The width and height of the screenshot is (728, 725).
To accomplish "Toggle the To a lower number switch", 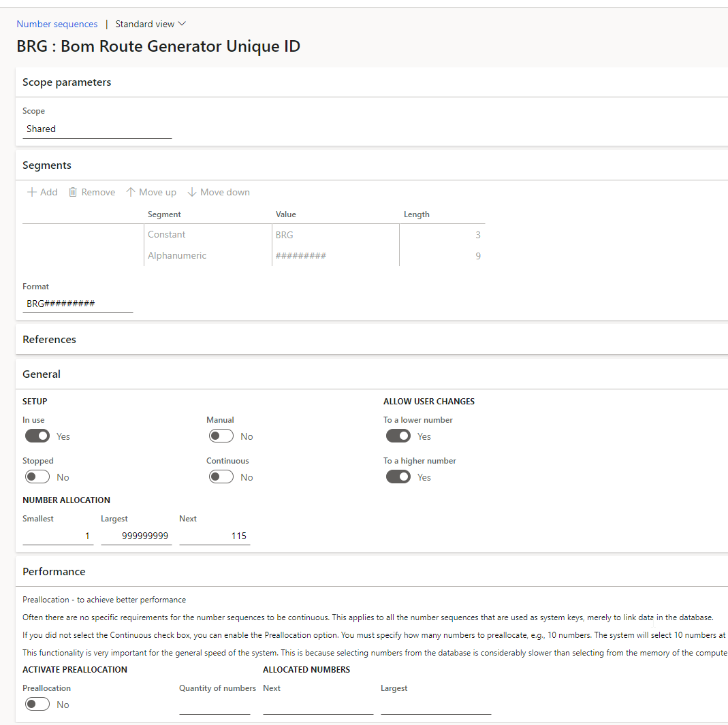I will (398, 436).
